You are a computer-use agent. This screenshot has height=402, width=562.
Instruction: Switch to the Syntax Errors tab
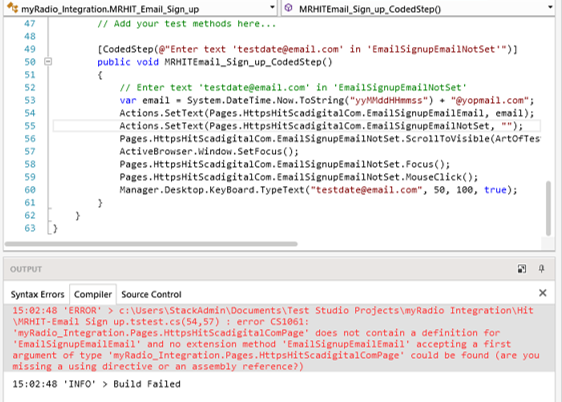pyautogui.click(x=37, y=295)
